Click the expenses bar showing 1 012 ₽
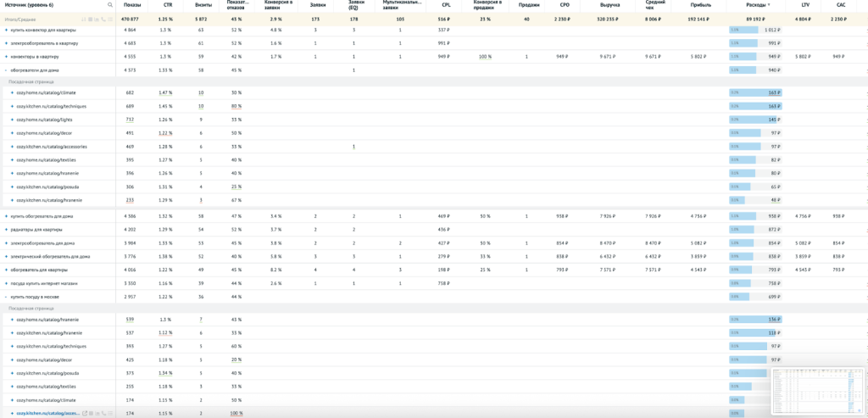 754,30
